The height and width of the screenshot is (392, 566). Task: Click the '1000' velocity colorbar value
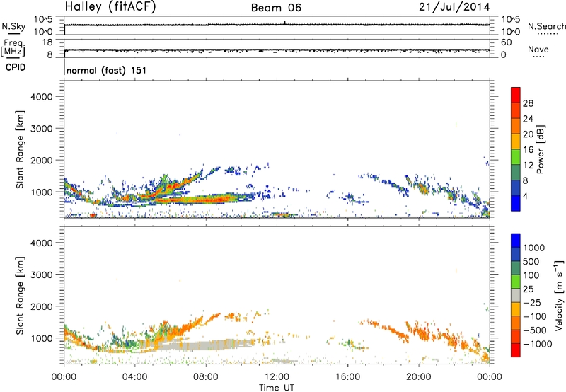(x=533, y=248)
